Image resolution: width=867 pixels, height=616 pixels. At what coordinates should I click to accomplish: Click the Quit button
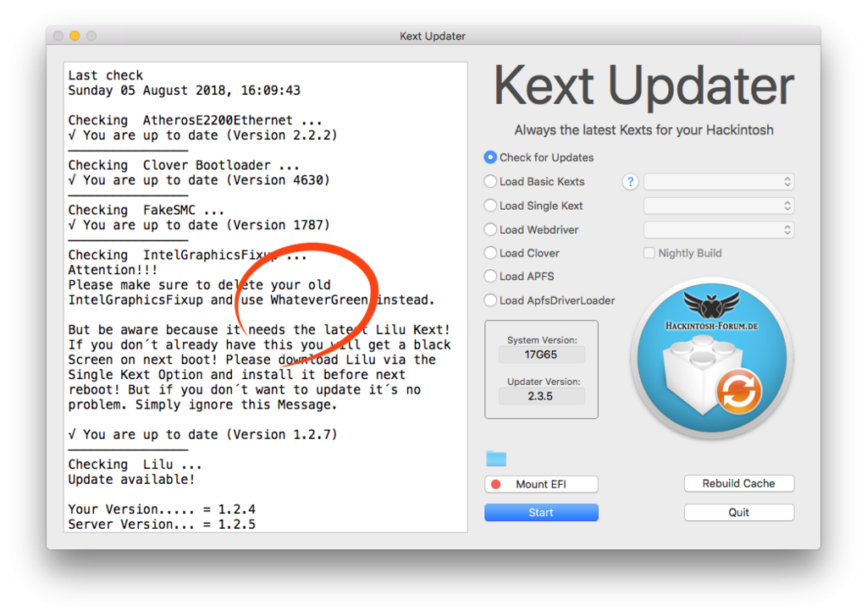pyautogui.click(x=738, y=513)
